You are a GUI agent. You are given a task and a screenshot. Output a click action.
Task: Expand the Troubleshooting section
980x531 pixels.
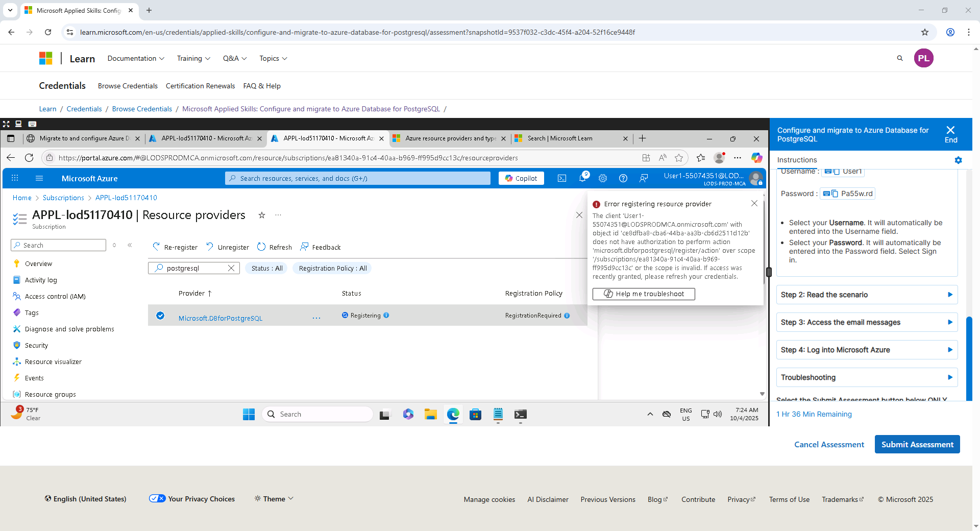(x=867, y=377)
